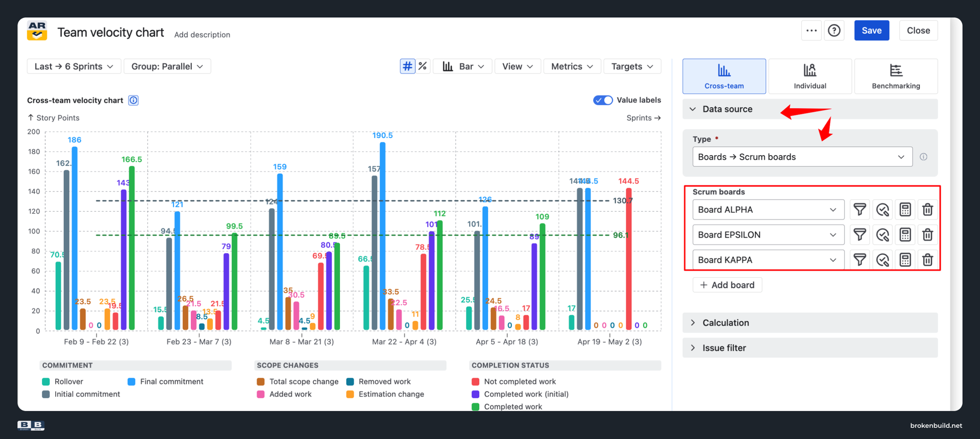Switch to the Benchmarking tab
This screenshot has height=439, width=980.
[896, 76]
